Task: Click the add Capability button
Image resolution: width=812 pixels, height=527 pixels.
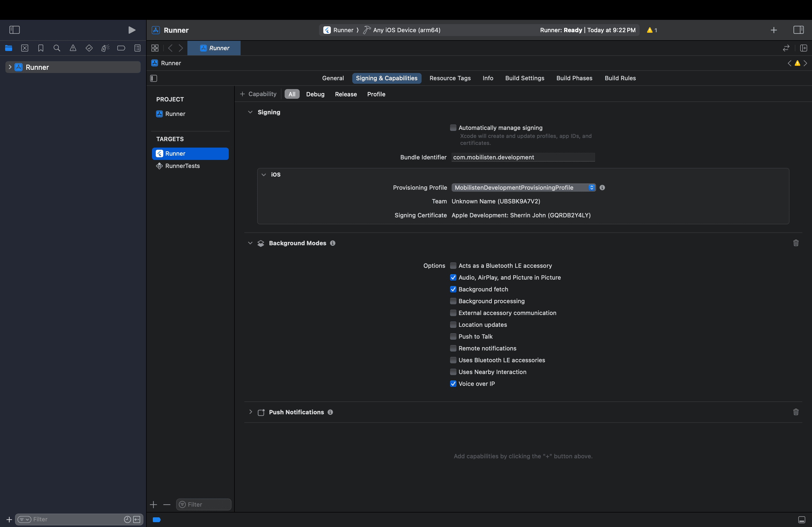Action: [258, 94]
